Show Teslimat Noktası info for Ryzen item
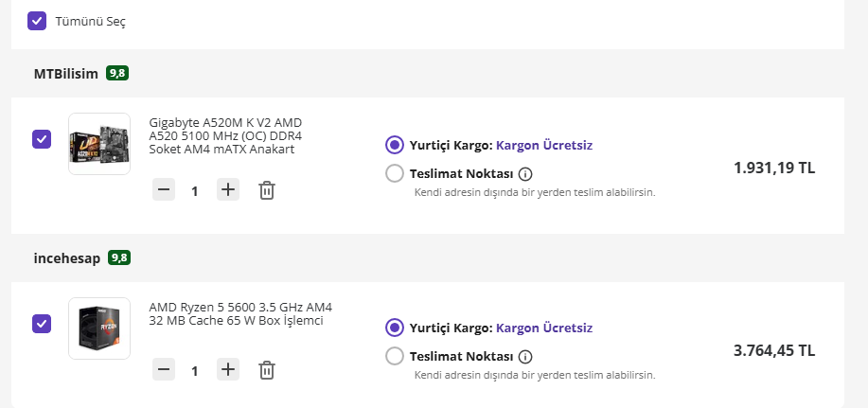This screenshot has width=868, height=408. (x=525, y=357)
